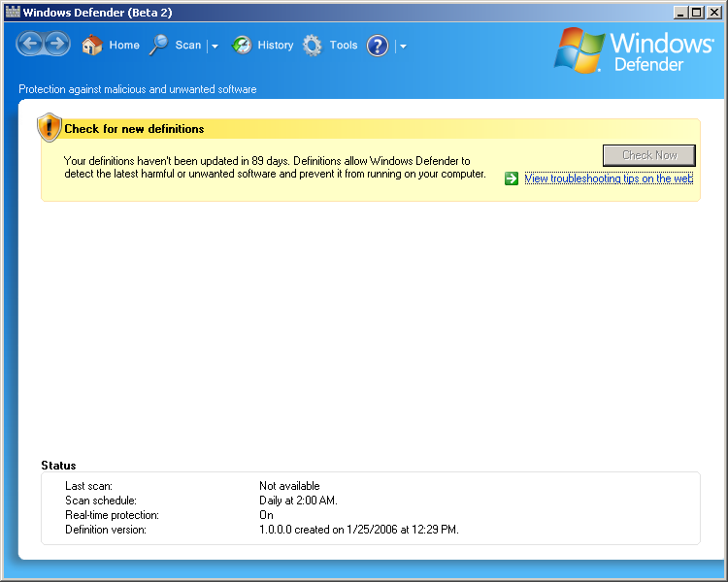This screenshot has height=582, width=728.
Task: Open History via its clock icon
Action: pyautogui.click(x=242, y=45)
